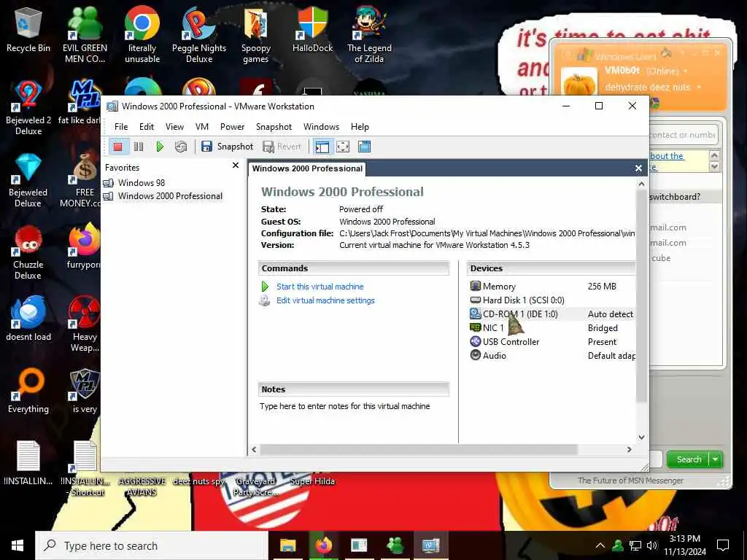Click the HalloDock desktop icon
This screenshot has height=560, width=747.
[x=312, y=29]
